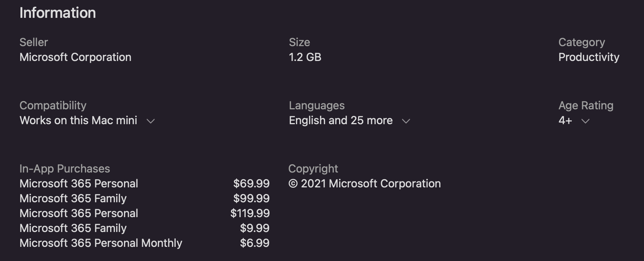Click the $99.99 price
This screenshot has height=261, width=644.
point(251,199)
